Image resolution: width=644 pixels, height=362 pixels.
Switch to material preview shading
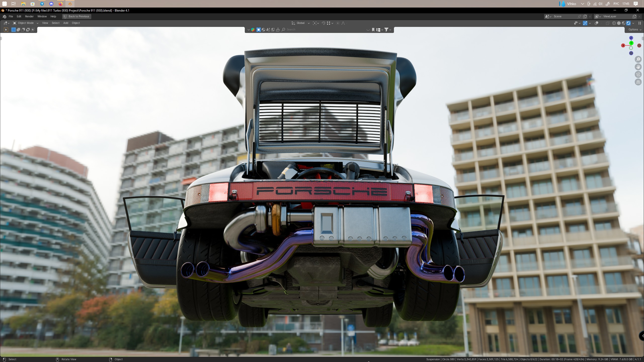tap(624, 23)
